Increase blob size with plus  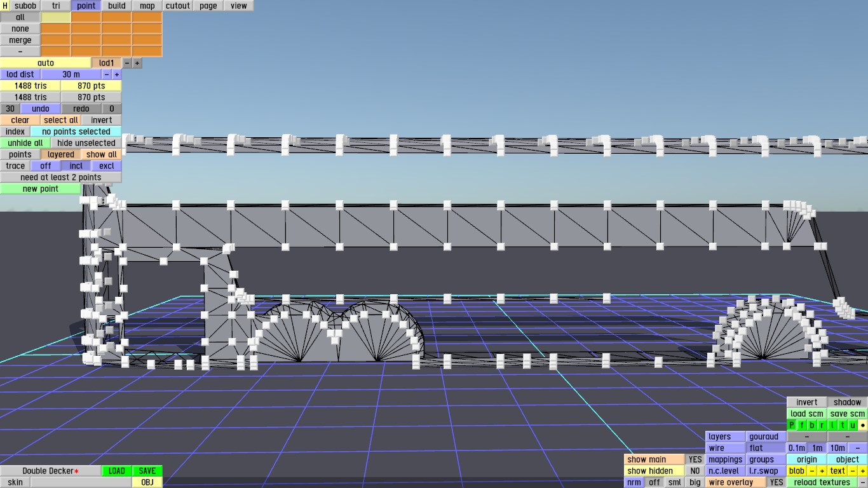click(x=822, y=471)
